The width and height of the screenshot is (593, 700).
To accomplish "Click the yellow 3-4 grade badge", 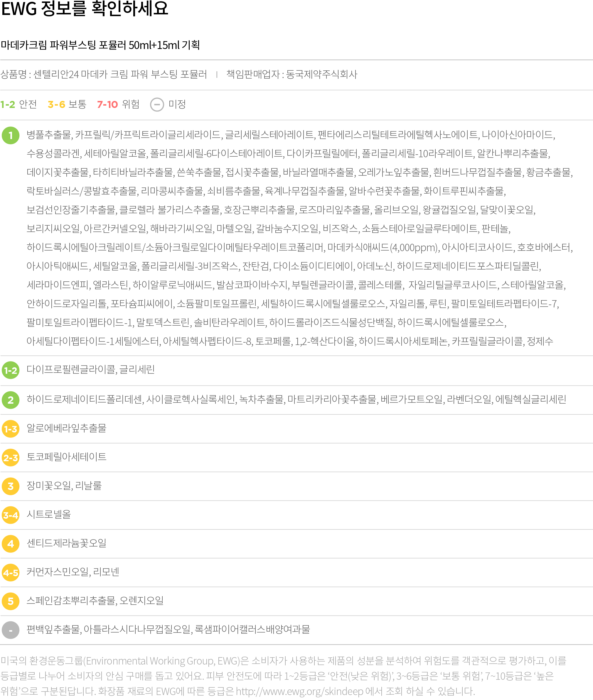I will click(10, 515).
